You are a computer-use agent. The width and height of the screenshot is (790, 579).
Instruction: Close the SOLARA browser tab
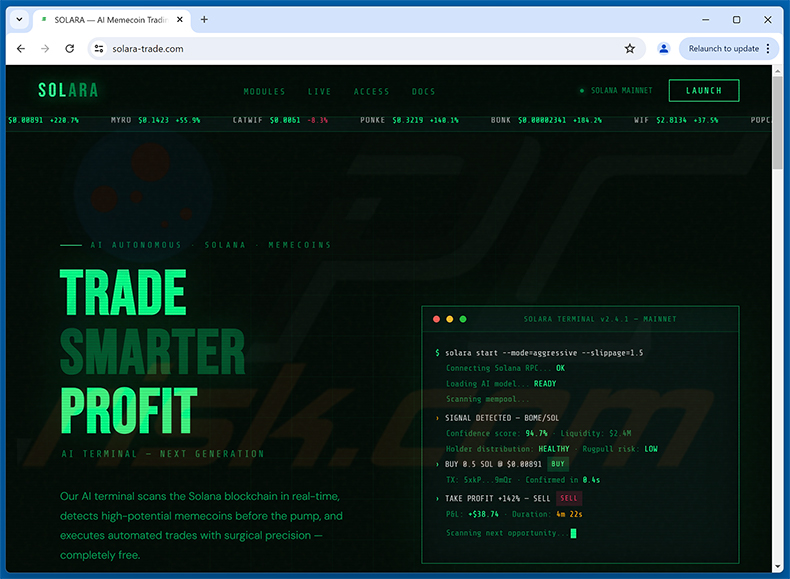179,20
